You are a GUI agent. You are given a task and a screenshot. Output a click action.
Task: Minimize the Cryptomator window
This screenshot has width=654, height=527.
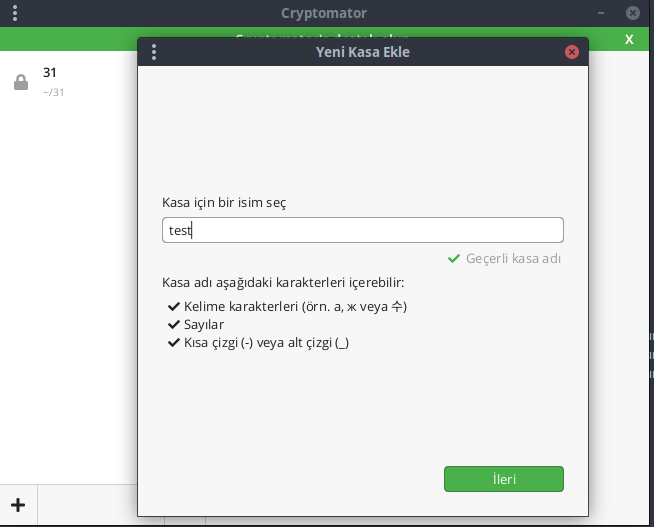click(601, 13)
